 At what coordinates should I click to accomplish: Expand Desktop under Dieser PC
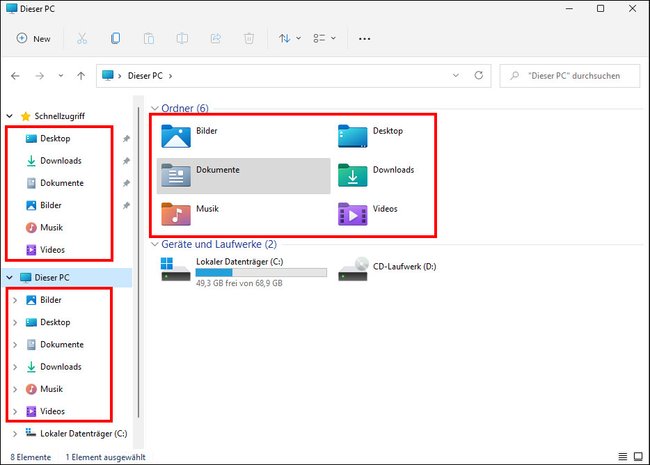(15, 322)
